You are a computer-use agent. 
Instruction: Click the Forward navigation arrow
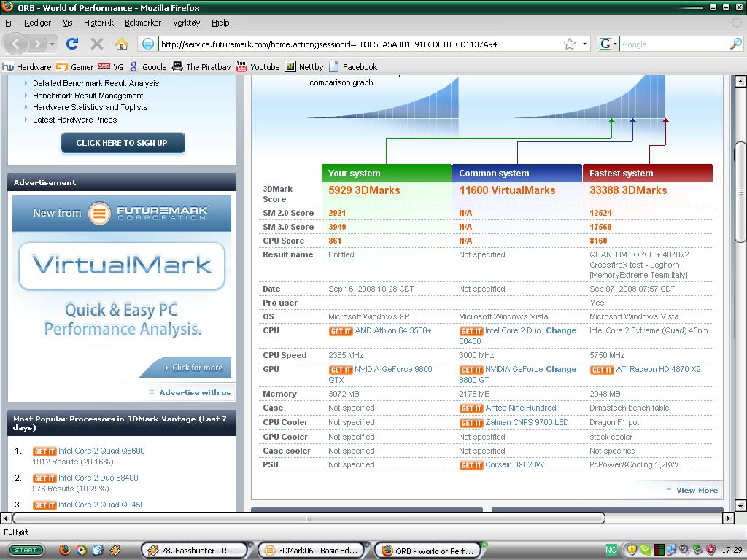(36, 44)
